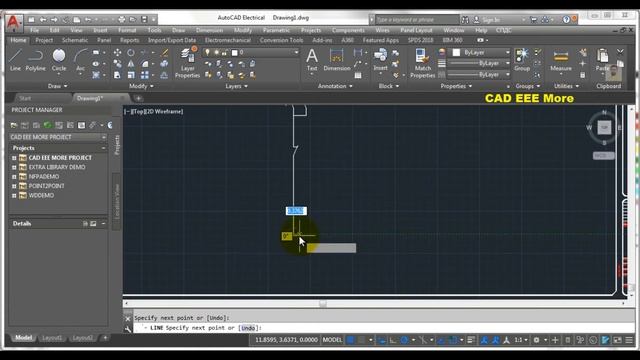This screenshot has width=640, height=360.
Task: Open the AutoCAD application menu logo
Action: [13, 22]
